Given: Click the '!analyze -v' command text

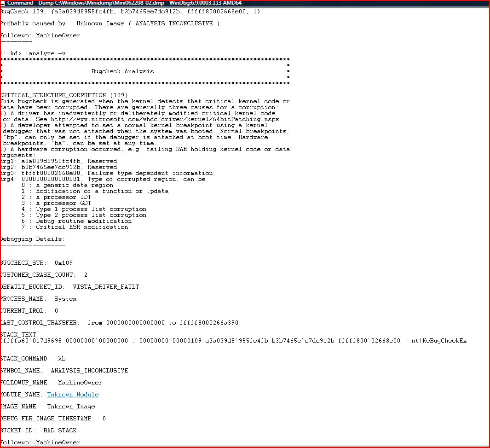Looking at the screenshot, I should [46, 53].
